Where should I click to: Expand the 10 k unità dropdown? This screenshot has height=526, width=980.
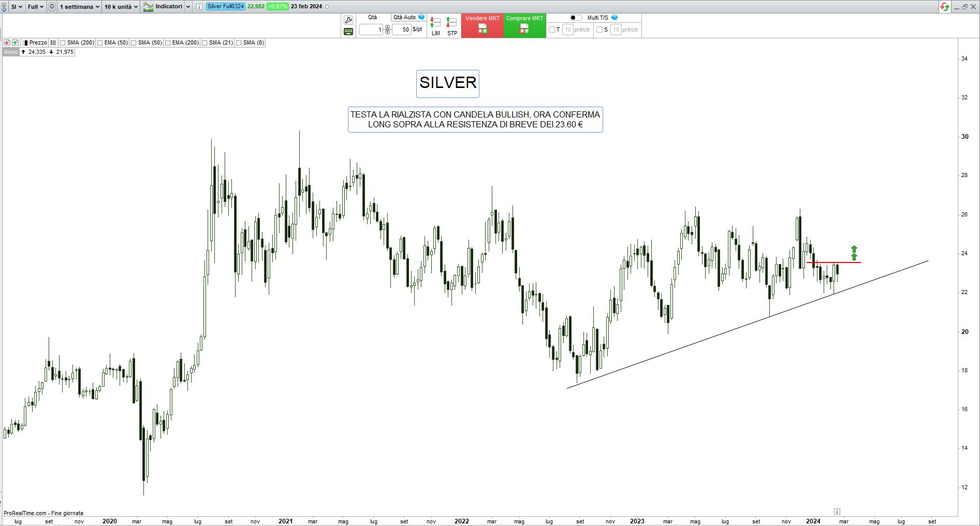pos(121,7)
